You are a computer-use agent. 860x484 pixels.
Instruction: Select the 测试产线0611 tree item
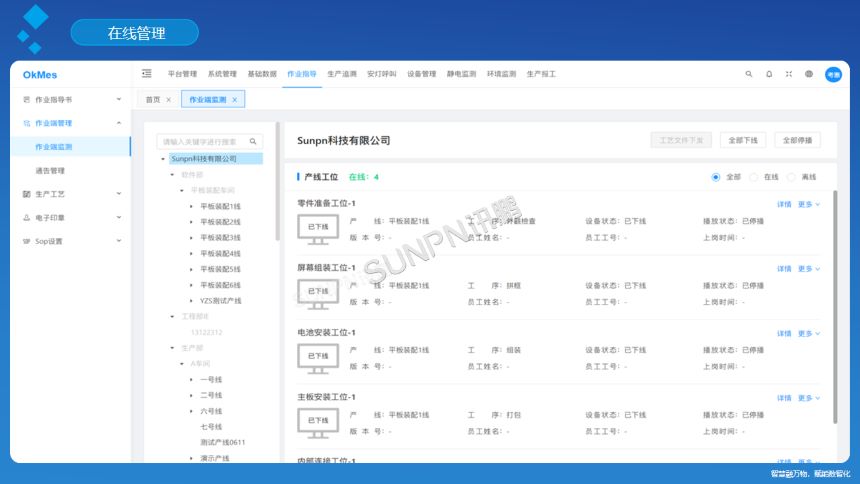[223, 442]
